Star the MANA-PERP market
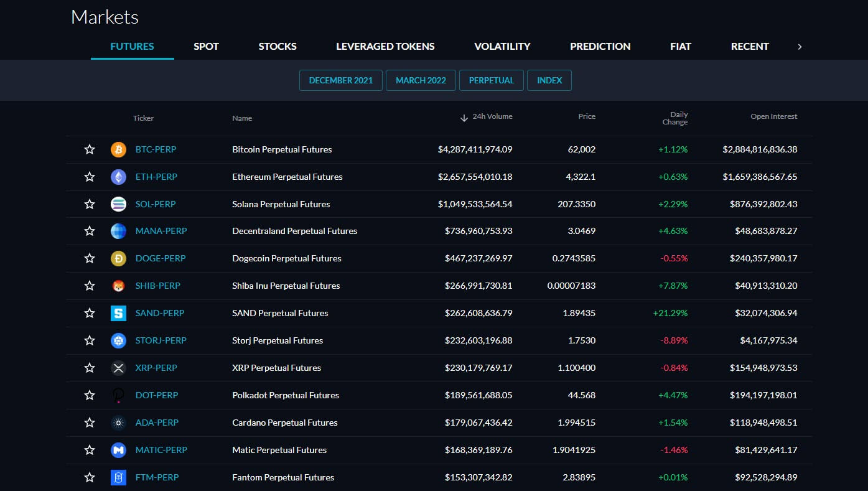 [90, 231]
